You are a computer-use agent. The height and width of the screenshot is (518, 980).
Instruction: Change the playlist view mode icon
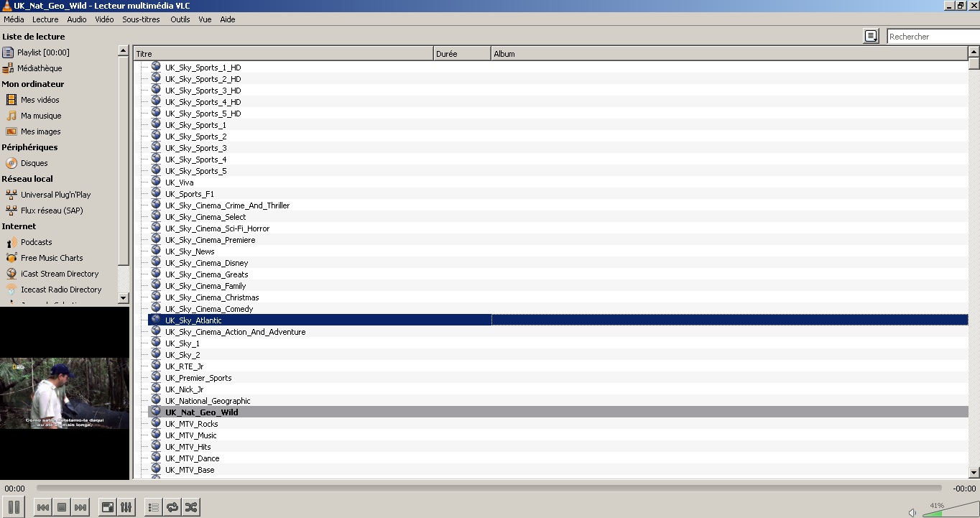871,36
